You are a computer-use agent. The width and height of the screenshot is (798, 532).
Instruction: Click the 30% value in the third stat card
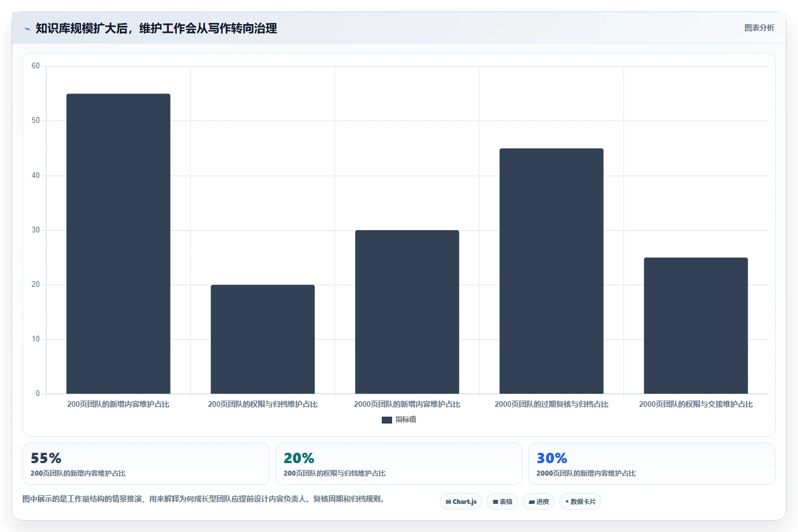pos(552,459)
